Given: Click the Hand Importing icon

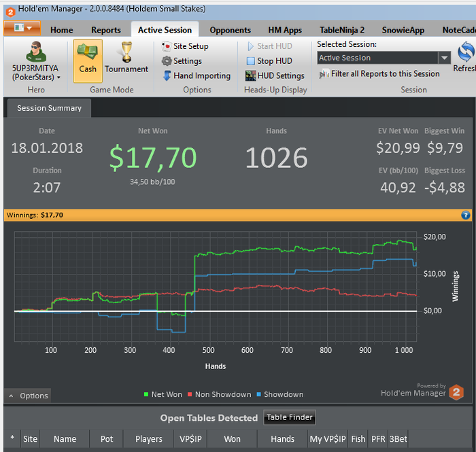Looking at the screenshot, I should click(167, 76).
